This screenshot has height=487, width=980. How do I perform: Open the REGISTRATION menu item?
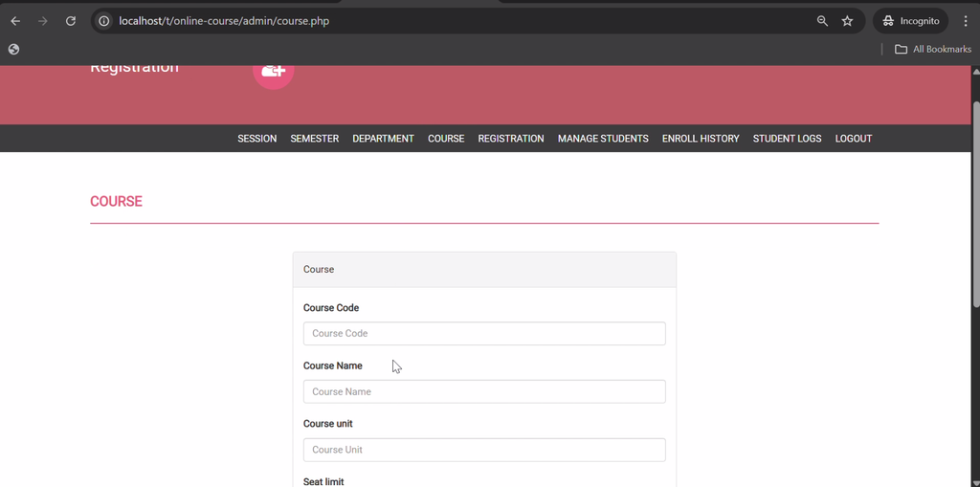point(511,139)
